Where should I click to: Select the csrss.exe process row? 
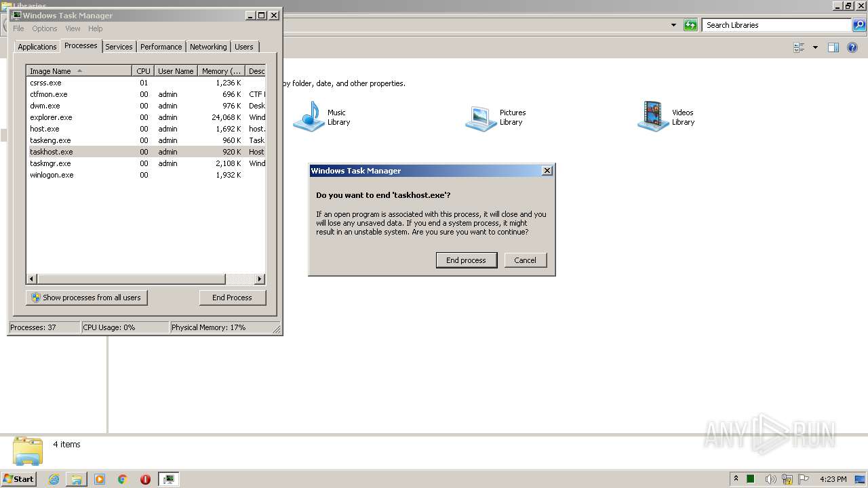point(146,83)
